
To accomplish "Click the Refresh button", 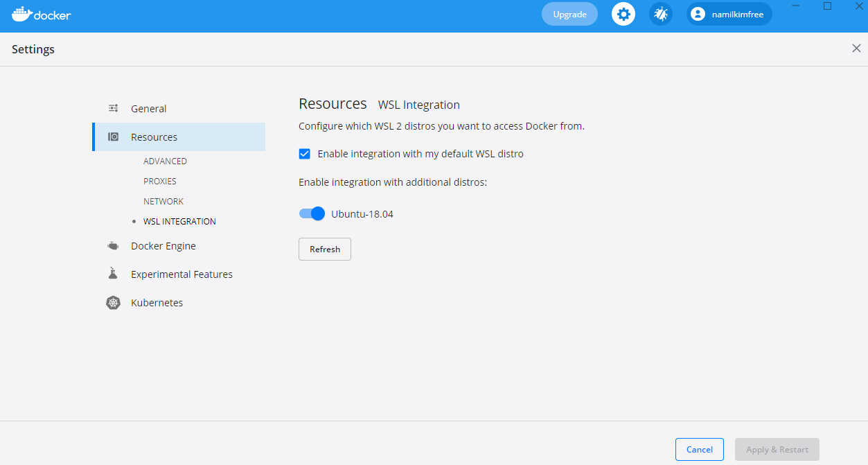I will pos(324,249).
